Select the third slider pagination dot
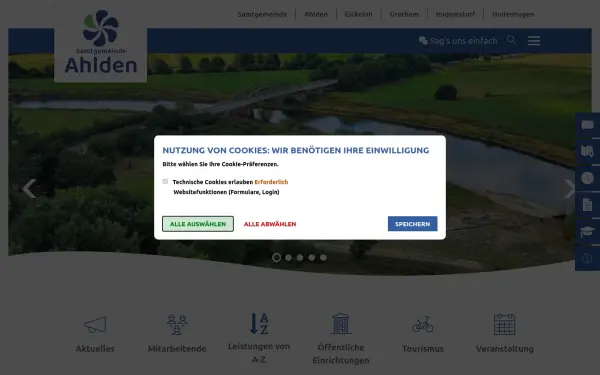The width and height of the screenshot is (600, 375). pos(300,258)
